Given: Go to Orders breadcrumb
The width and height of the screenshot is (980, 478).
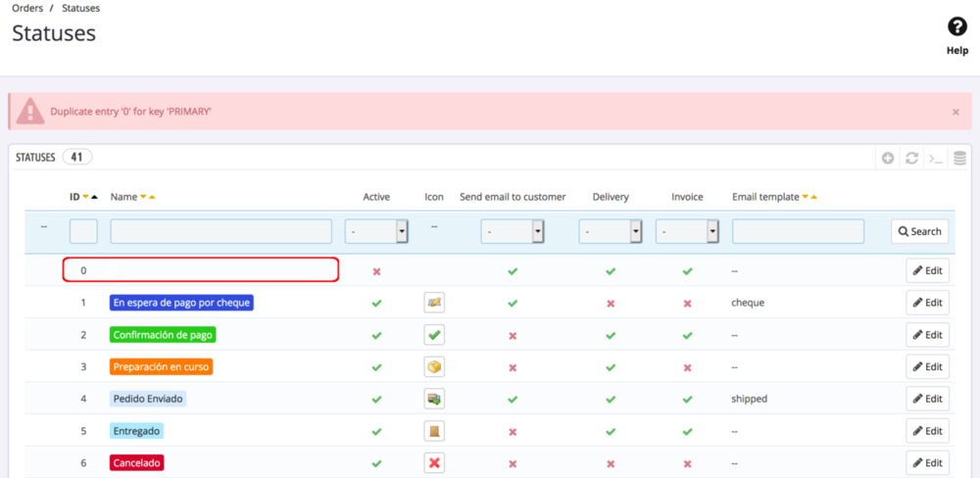Looking at the screenshot, I should pyautogui.click(x=27, y=8).
